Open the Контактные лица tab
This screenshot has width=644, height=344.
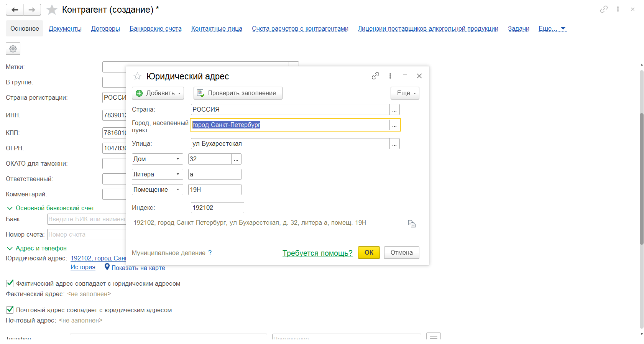pos(217,28)
